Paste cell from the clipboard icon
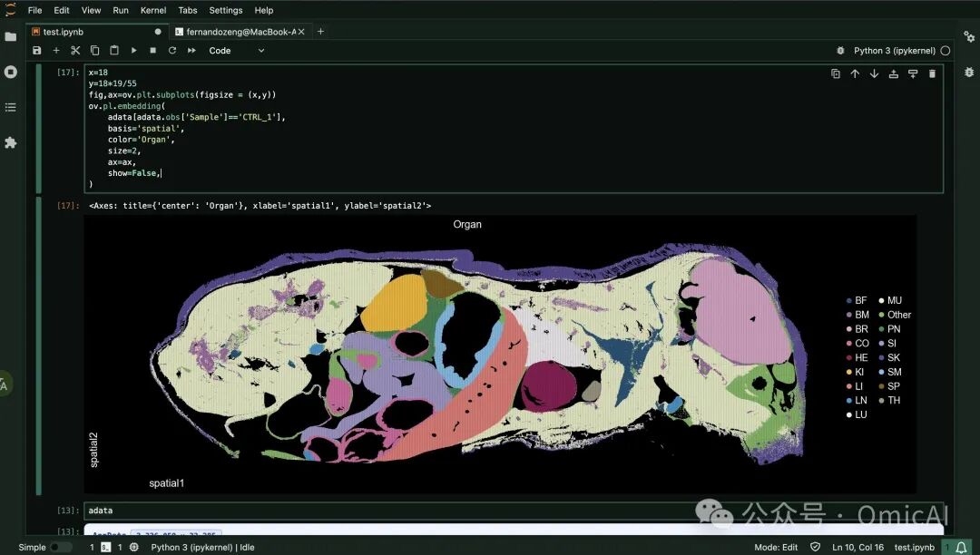Screen dimensions: 980x555 click(x=114, y=51)
